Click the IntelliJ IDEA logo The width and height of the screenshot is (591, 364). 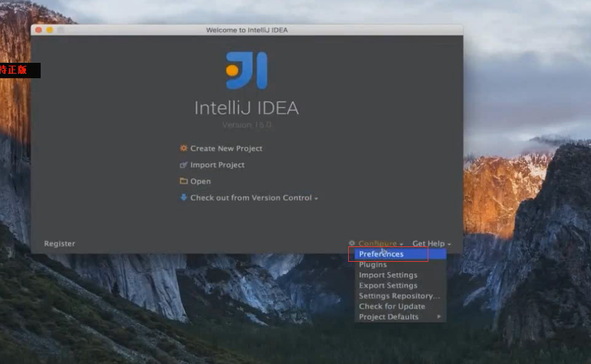pyautogui.click(x=247, y=70)
